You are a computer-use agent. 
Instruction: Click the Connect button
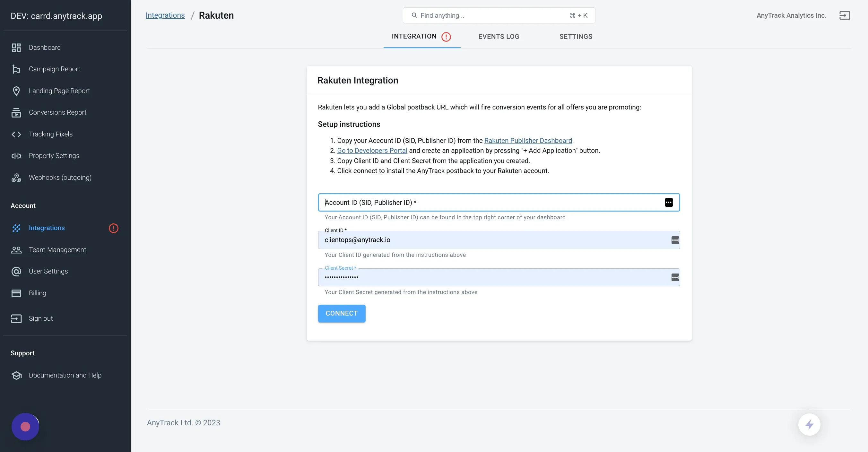point(341,313)
